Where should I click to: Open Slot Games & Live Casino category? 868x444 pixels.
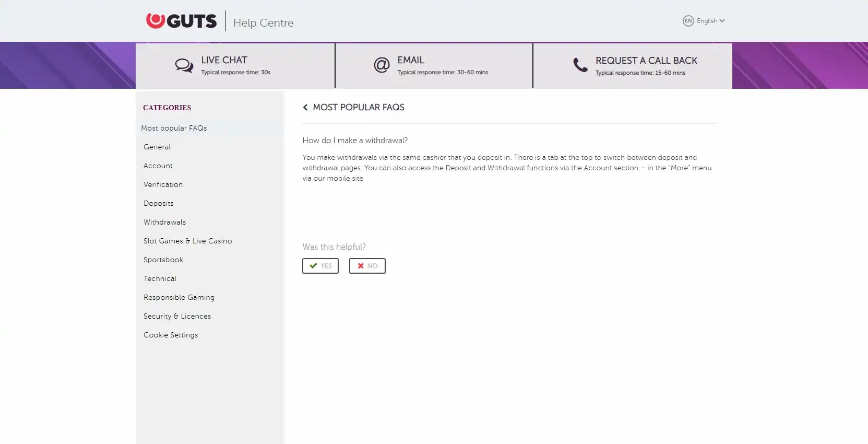pyautogui.click(x=187, y=241)
